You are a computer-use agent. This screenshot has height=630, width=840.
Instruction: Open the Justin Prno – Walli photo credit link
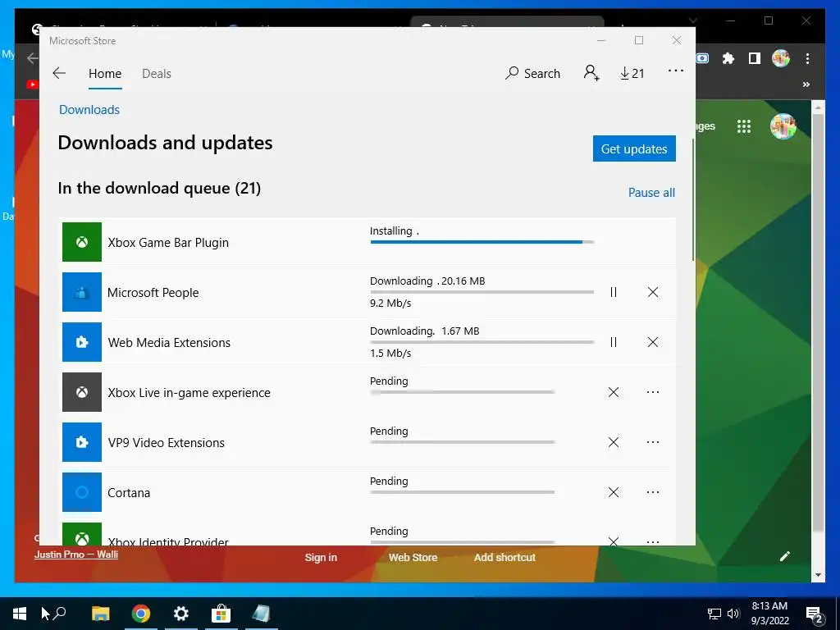76,555
